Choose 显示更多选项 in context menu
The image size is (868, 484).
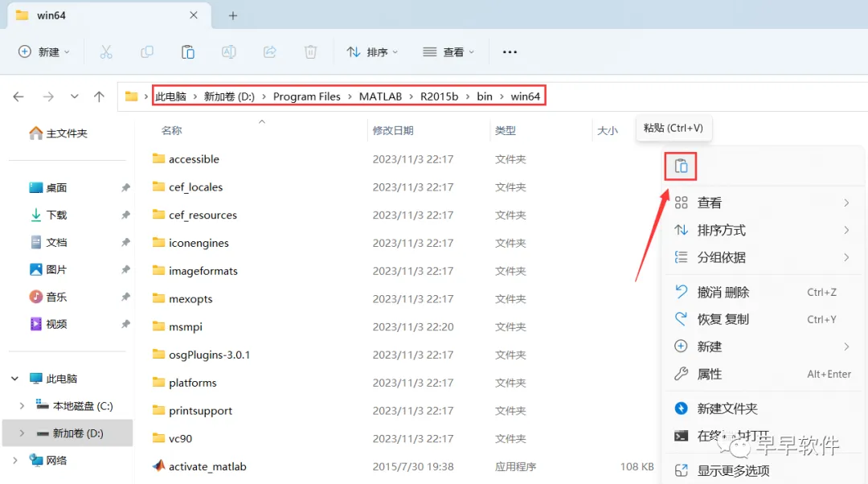763,470
